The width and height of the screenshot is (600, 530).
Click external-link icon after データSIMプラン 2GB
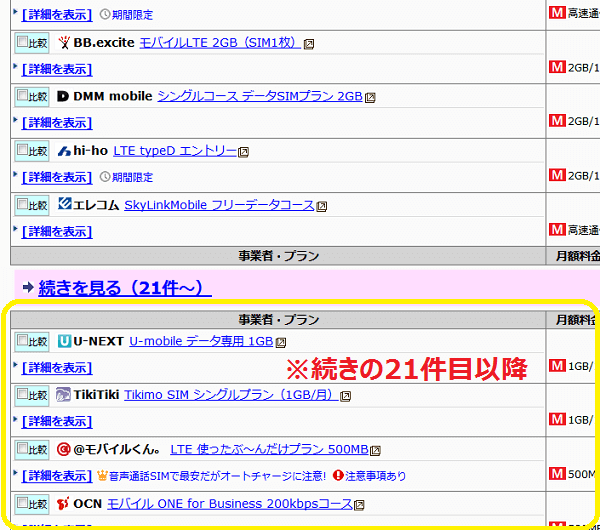[x=370, y=98]
